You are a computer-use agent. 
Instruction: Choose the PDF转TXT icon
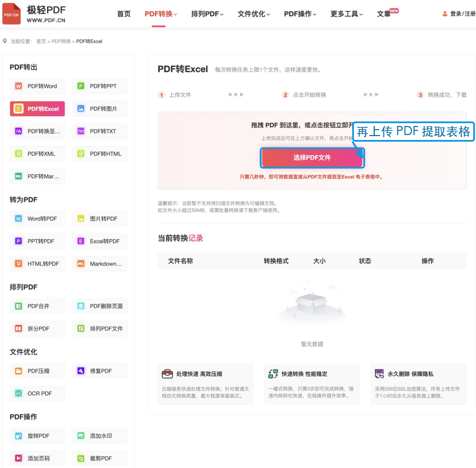(81, 131)
